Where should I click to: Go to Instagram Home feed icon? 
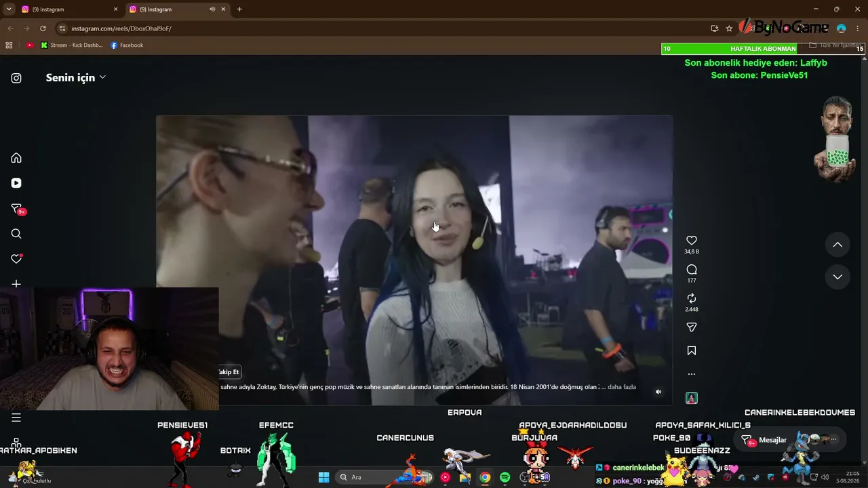pos(16,158)
